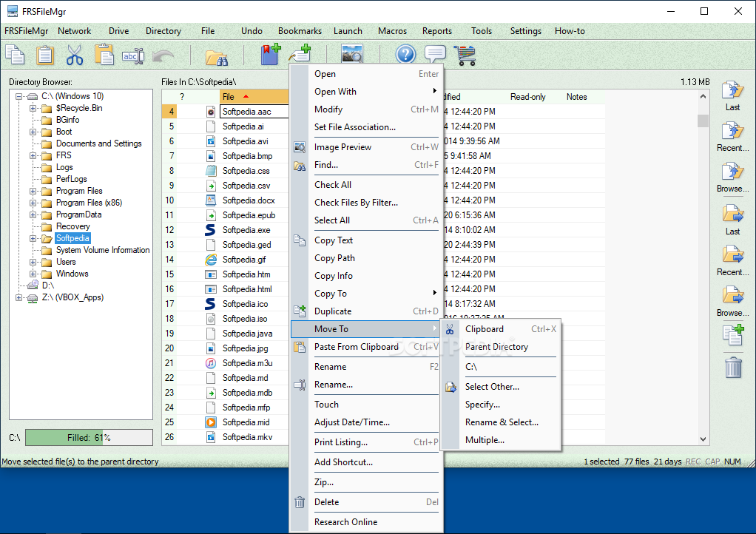Viewport: 756px width, 534px height.
Task: Select the Documents and Settings folder
Action: click(99, 143)
